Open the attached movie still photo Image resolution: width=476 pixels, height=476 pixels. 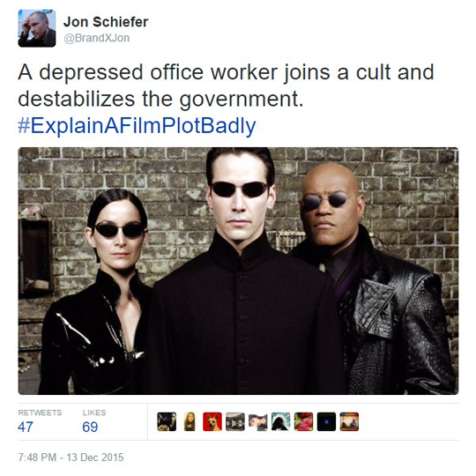pyautogui.click(x=238, y=271)
